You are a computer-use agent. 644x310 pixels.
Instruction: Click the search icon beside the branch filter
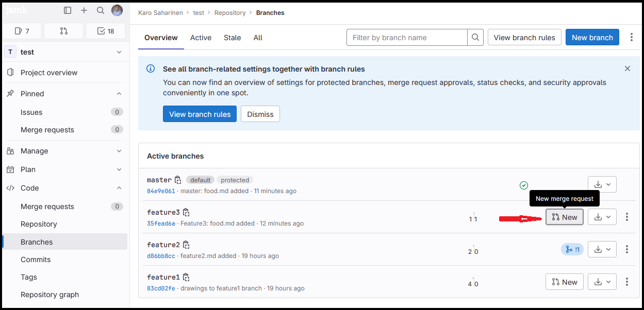tap(475, 38)
